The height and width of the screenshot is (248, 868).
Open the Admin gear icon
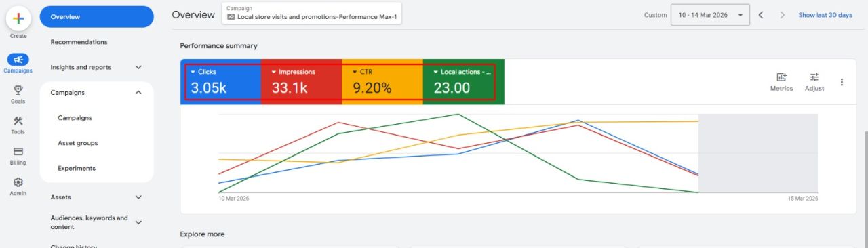[x=18, y=182]
